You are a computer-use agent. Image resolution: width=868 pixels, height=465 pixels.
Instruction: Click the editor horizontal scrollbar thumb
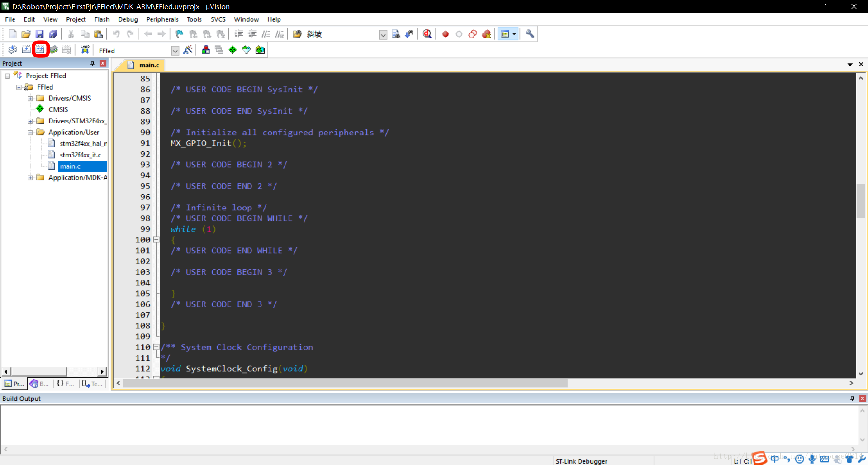(x=345, y=383)
